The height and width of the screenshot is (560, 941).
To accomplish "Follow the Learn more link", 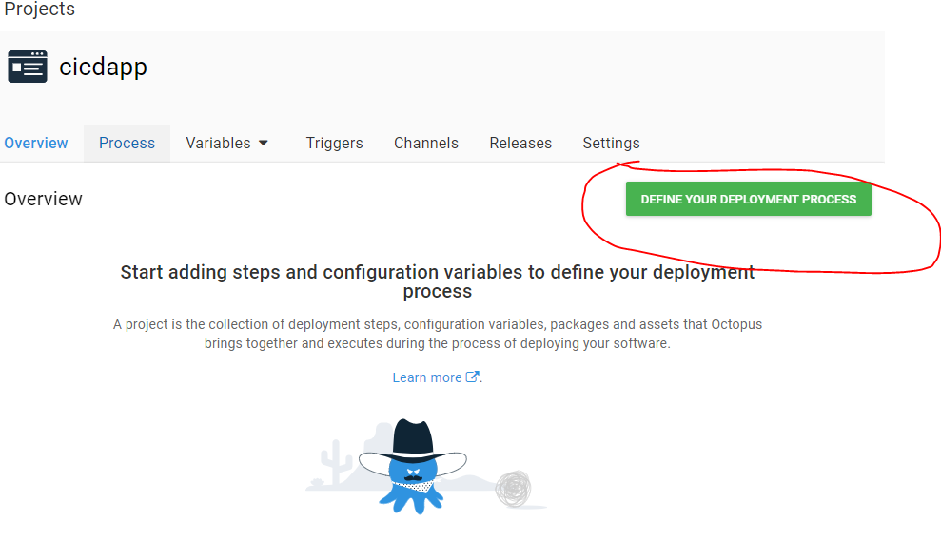I will point(427,377).
